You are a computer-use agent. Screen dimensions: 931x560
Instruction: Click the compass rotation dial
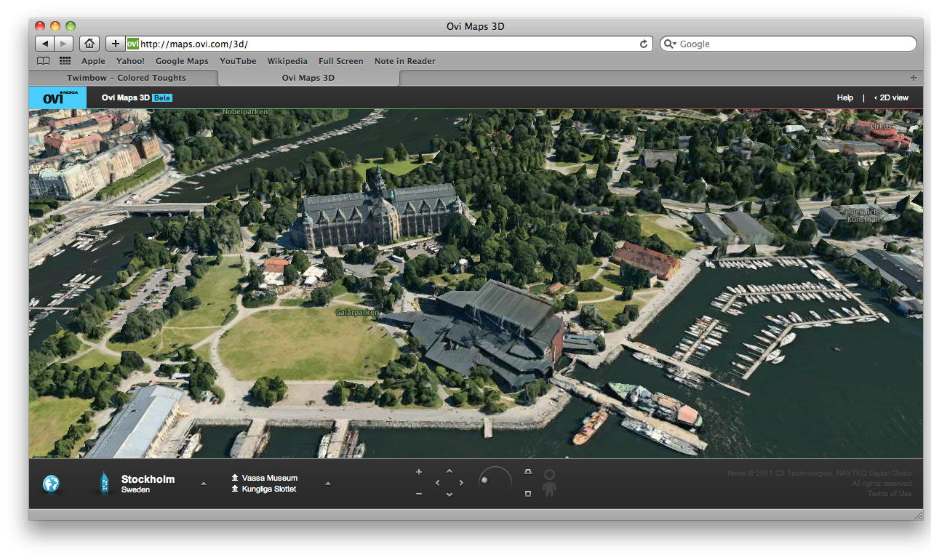495,482
